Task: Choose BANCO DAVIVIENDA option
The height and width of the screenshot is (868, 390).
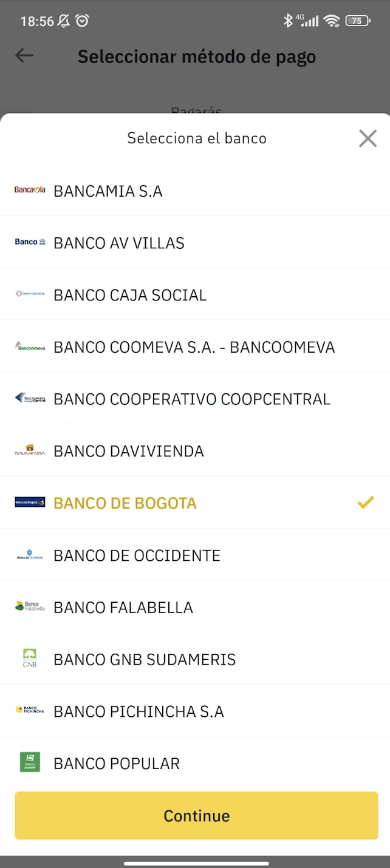Action: pos(195,450)
